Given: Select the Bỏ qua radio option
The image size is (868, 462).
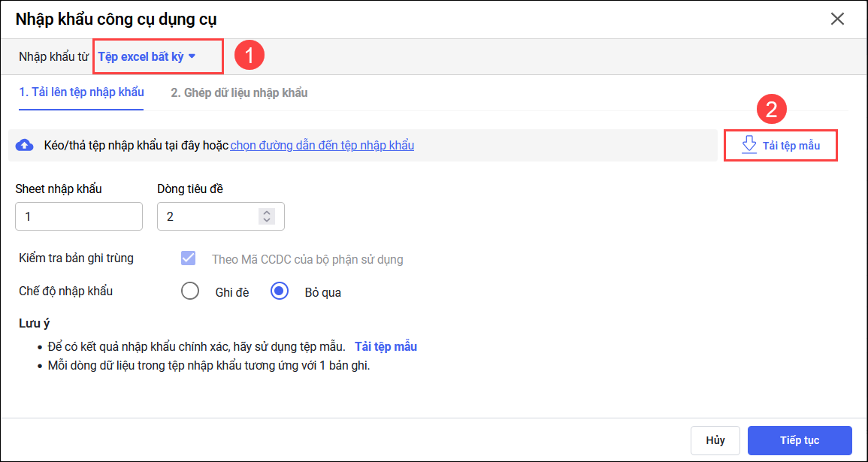Looking at the screenshot, I should pos(280,291).
